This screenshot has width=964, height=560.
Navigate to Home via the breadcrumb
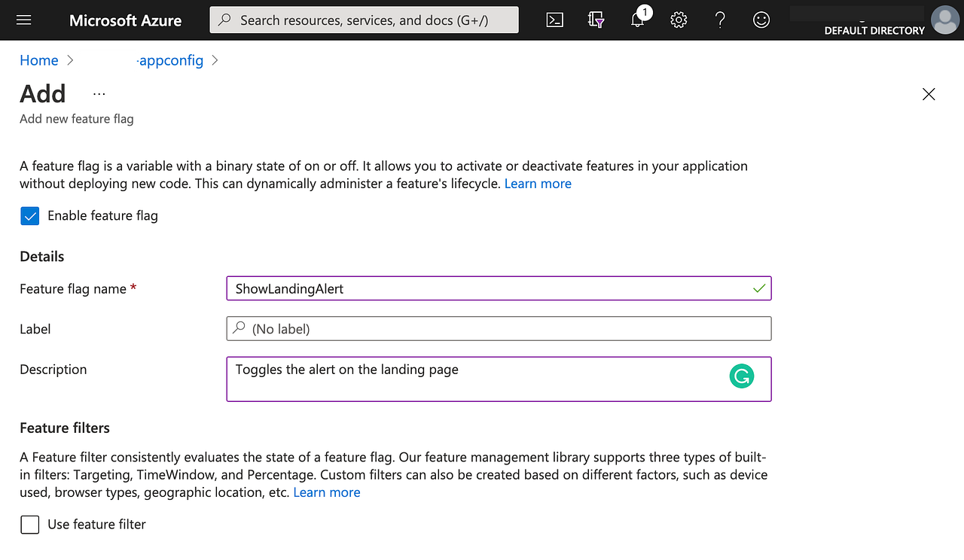pos(38,60)
